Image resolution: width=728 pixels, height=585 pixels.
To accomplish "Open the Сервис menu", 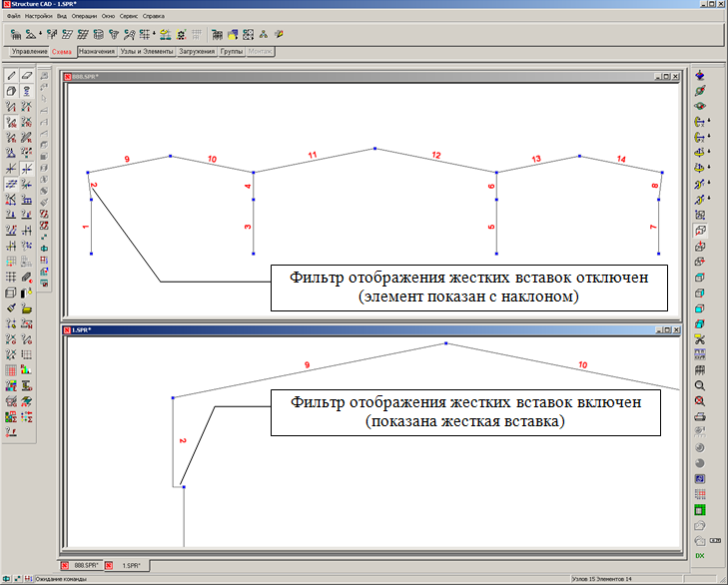I will pos(130,18).
